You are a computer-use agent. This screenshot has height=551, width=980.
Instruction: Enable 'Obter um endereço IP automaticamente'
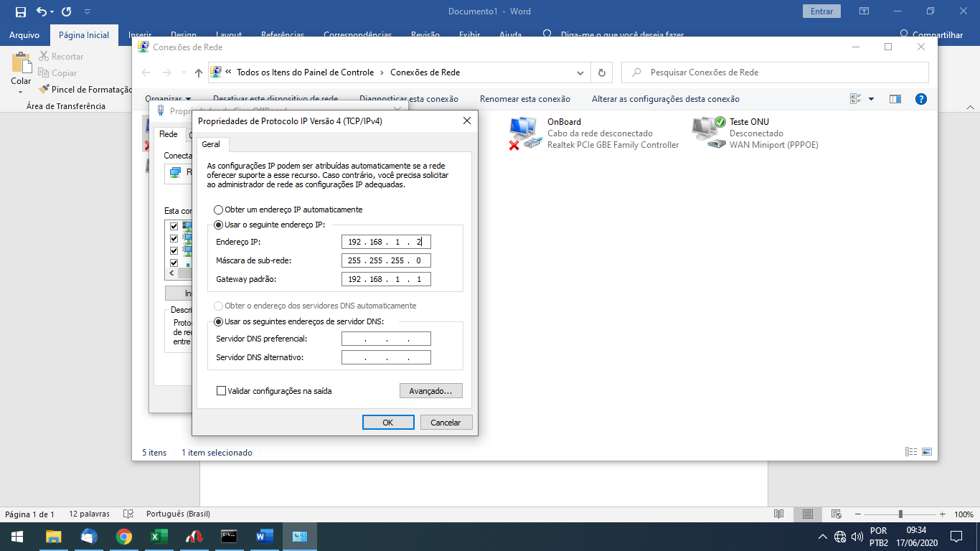(217, 209)
